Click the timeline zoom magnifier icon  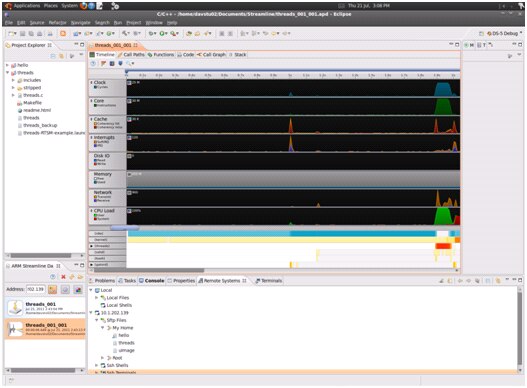pyautogui.click(x=129, y=63)
